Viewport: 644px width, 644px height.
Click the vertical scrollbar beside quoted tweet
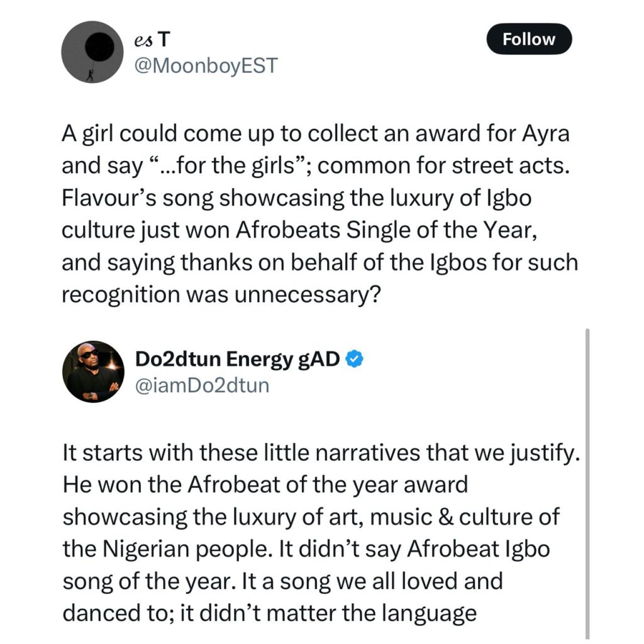pos(587,484)
